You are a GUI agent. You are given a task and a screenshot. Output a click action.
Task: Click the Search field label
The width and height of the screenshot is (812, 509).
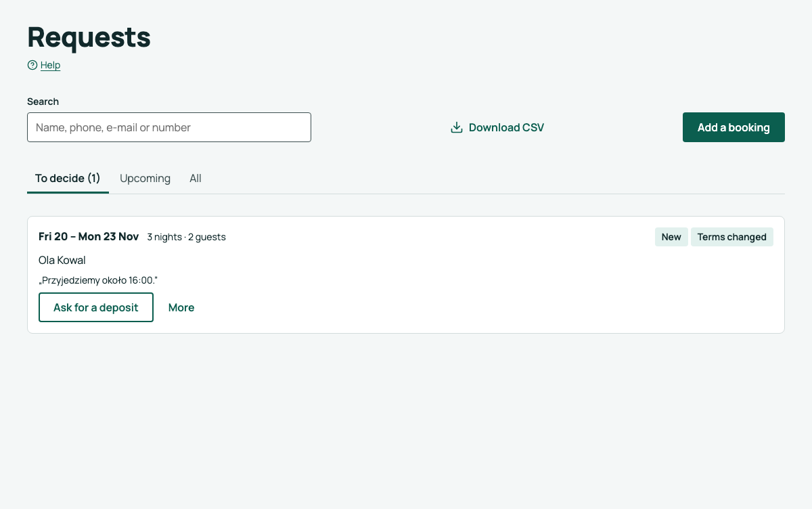(x=43, y=102)
